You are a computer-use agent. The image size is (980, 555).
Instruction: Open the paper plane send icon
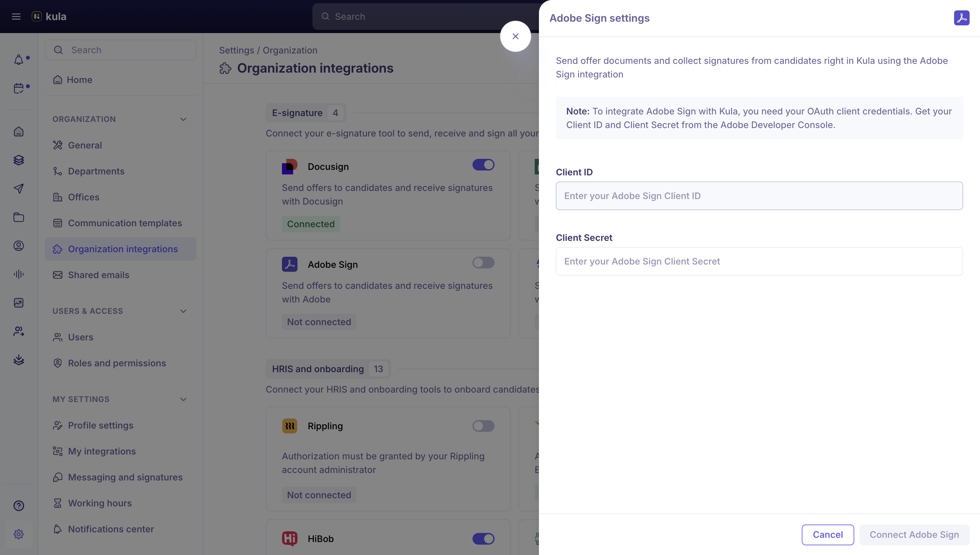[19, 189]
